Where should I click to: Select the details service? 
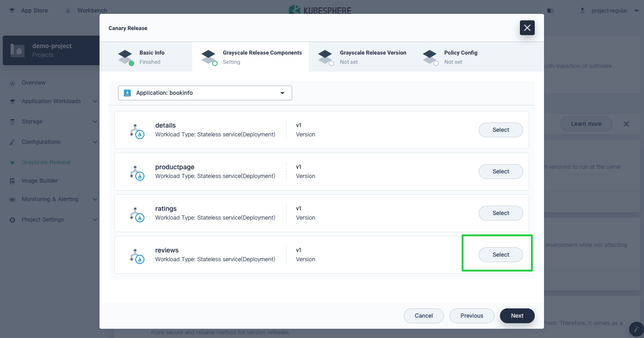tap(500, 130)
